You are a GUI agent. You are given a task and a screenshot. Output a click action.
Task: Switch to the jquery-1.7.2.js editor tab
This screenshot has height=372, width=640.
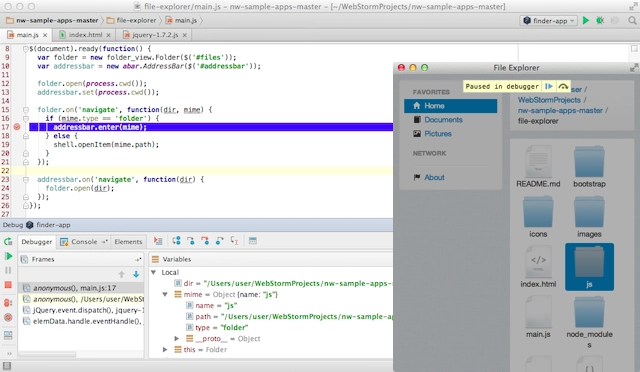[x=155, y=35]
